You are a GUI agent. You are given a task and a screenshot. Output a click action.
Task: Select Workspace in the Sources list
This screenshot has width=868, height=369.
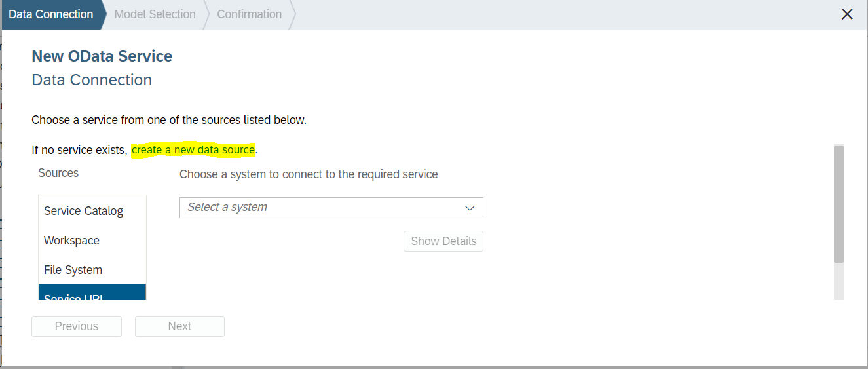pyautogui.click(x=71, y=241)
